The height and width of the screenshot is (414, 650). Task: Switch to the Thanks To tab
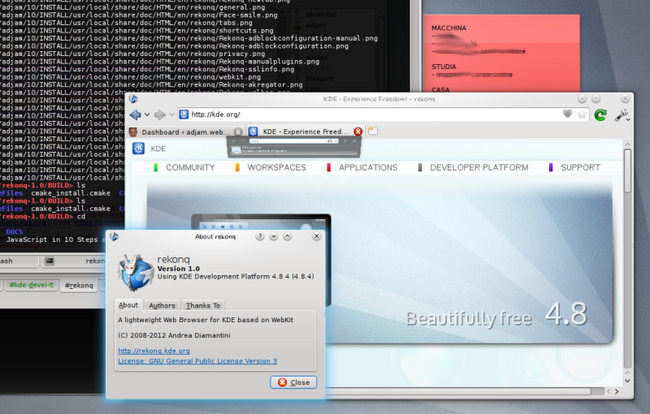click(203, 305)
